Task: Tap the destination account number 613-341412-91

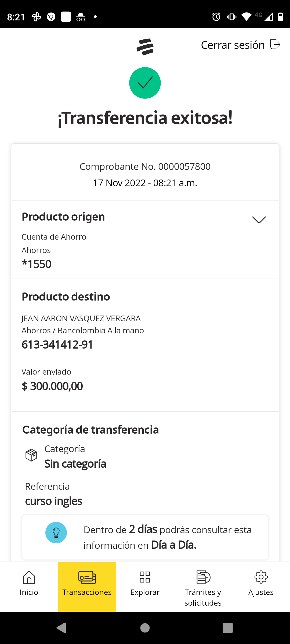Action: [57, 345]
